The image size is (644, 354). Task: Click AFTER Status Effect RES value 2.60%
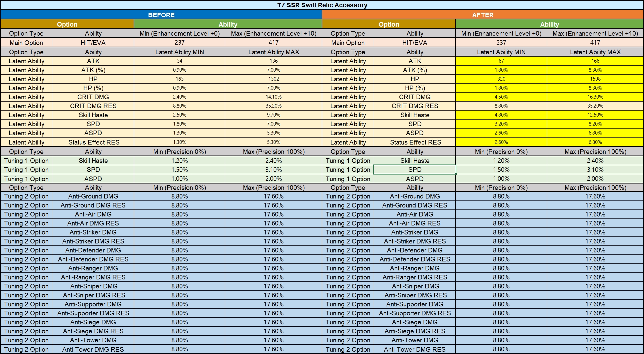click(501, 142)
